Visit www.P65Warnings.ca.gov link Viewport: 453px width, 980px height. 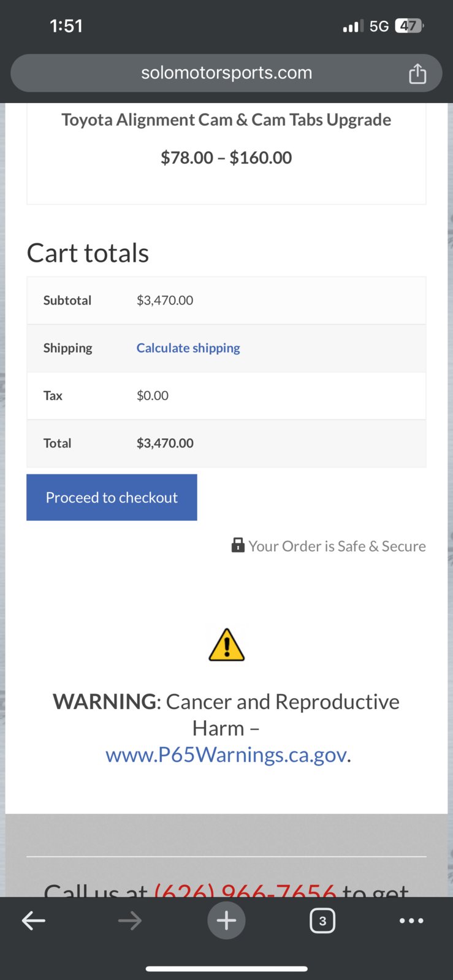[226, 754]
